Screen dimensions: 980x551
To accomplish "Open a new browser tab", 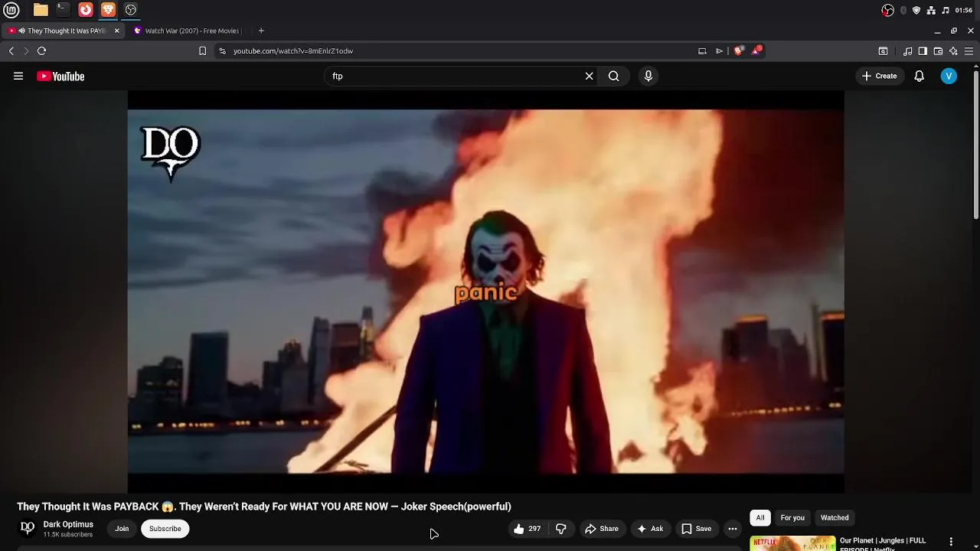I will click(x=261, y=31).
